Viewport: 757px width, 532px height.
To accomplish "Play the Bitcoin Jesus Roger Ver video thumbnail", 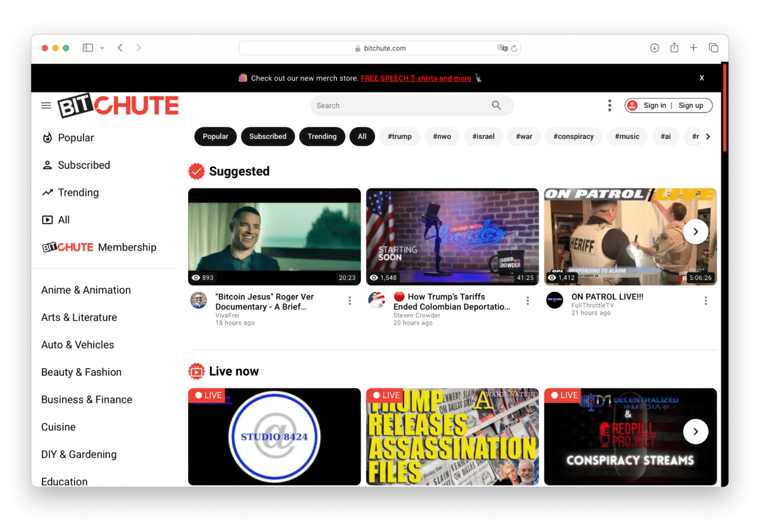I will [x=275, y=236].
